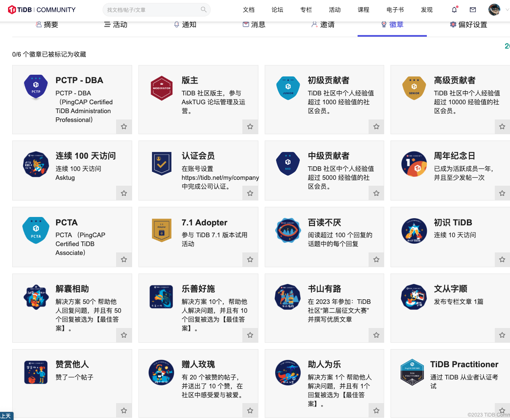
Task: Click the 赞赏他人 badge icon
Action: (36, 372)
